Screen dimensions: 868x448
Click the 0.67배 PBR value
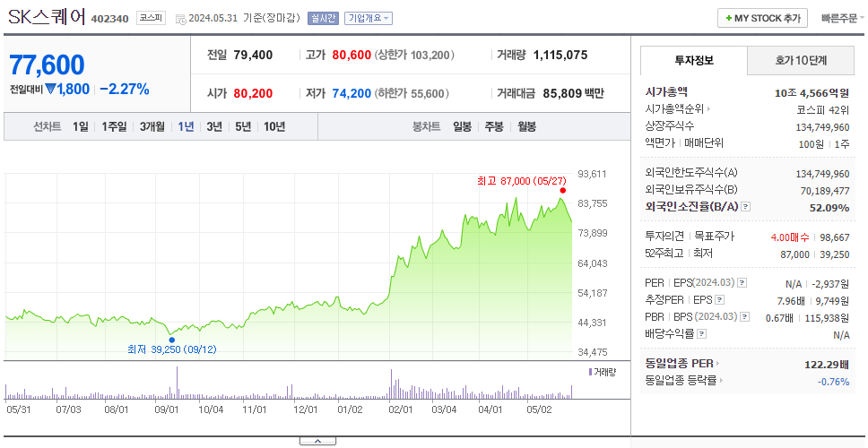click(779, 317)
